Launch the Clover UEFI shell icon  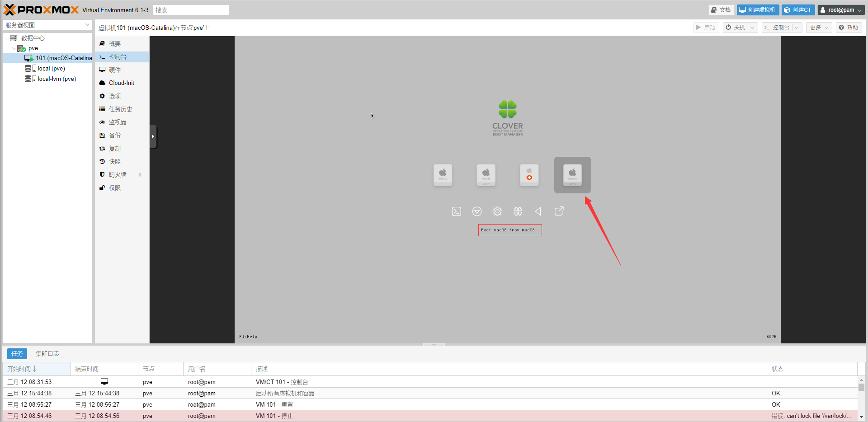[x=456, y=211]
